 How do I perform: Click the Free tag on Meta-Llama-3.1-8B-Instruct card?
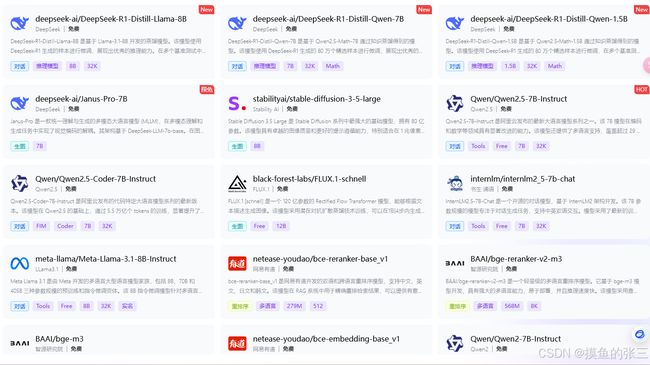coord(66,306)
